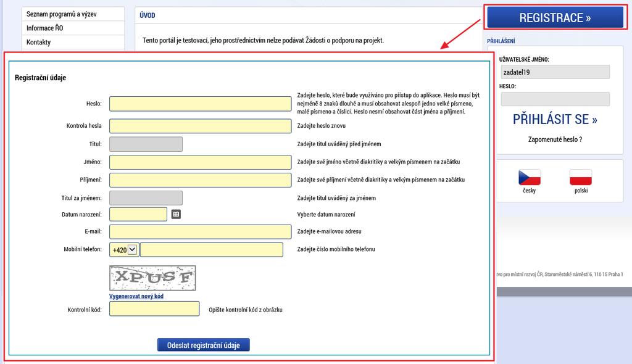632x364 pixels.
Task: Click the Registrační údaje heading
Action: pyautogui.click(x=40, y=77)
